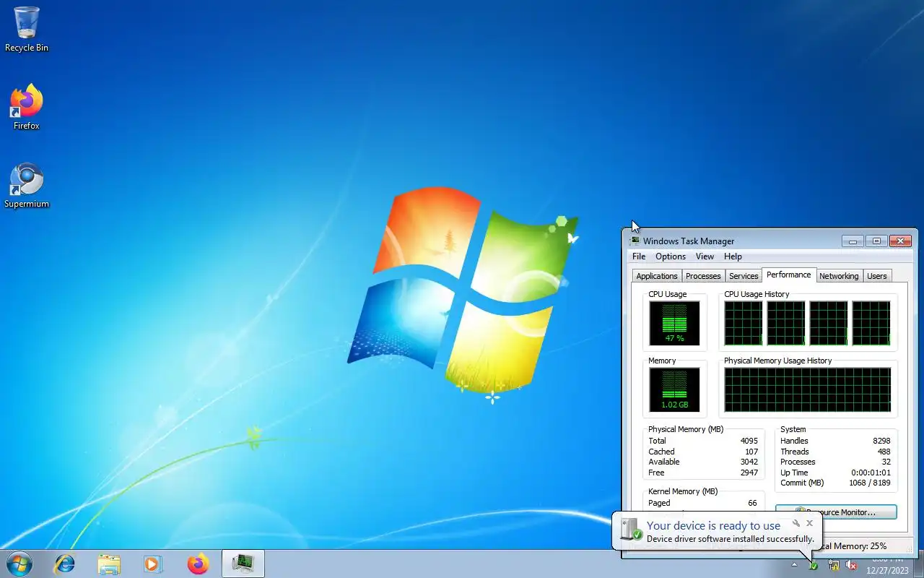
Task: Open the Supermium desktop shortcut
Action: 27,186
